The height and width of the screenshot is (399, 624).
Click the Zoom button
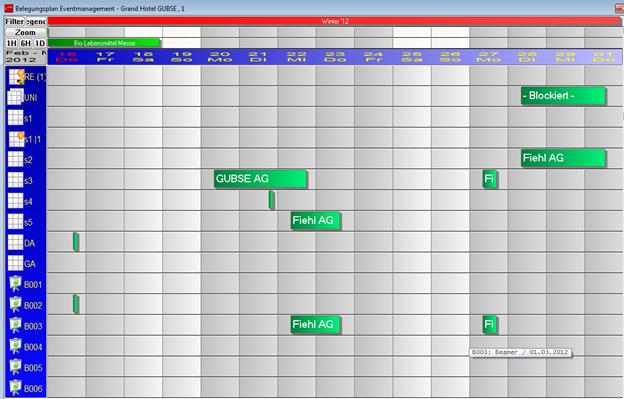[x=25, y=32]
